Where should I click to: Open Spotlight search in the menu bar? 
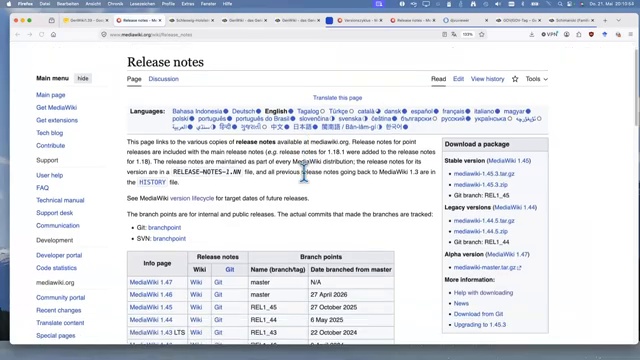[560, 4]
